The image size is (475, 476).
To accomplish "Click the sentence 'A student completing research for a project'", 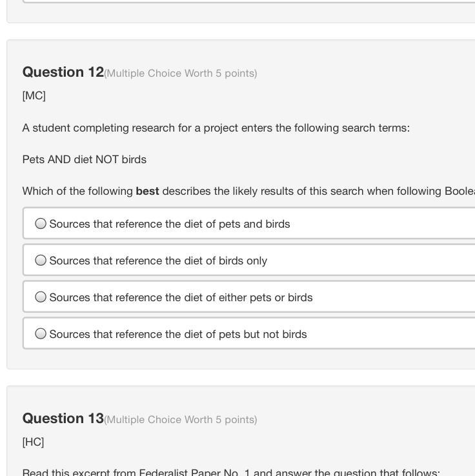I will (x=216, y=128).
